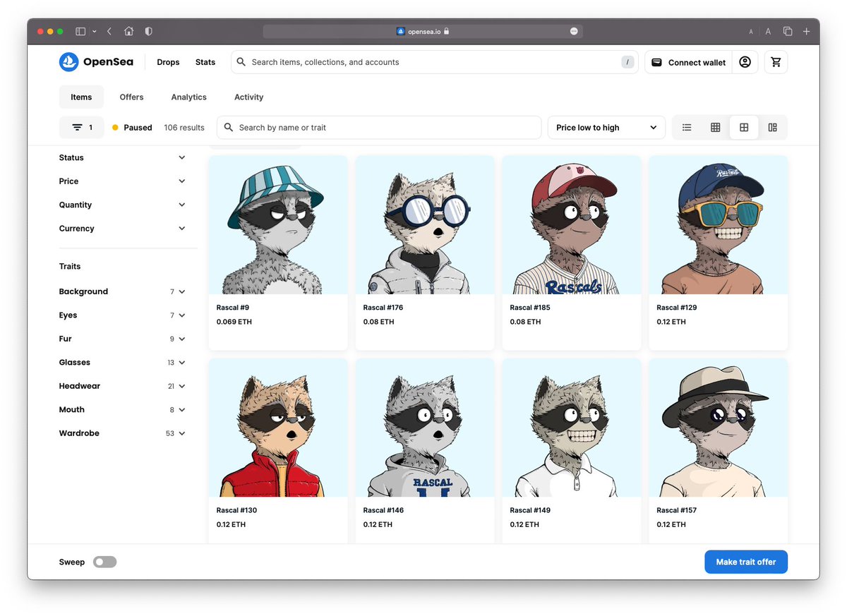Click the main search field
Image resolution: width=847 pixels, height=616 pixels.
(x=435, y=62)
